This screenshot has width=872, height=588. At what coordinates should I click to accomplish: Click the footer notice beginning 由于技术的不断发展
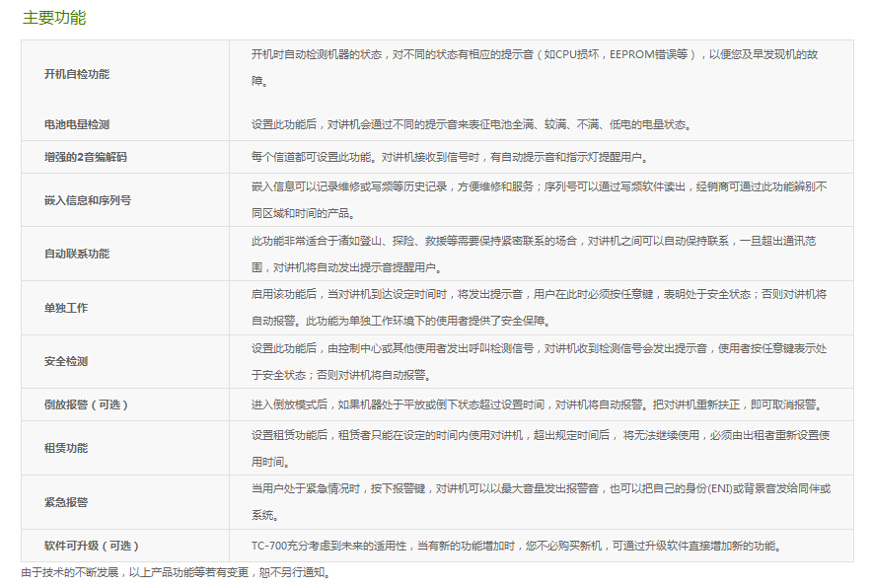click(176, 573)
